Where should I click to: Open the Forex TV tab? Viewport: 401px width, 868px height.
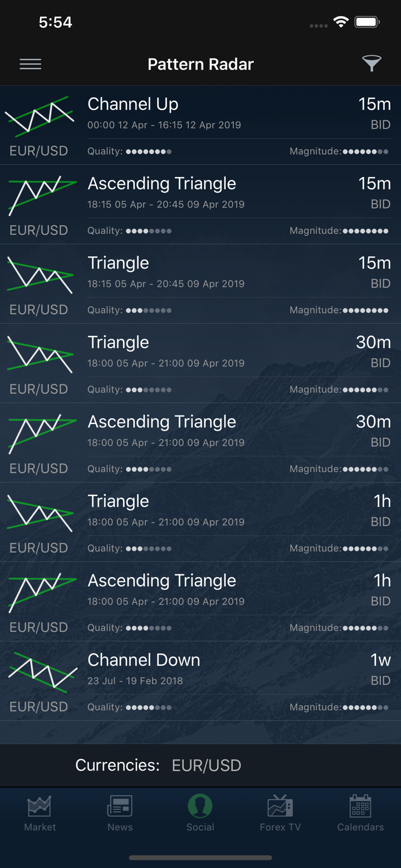280,814
